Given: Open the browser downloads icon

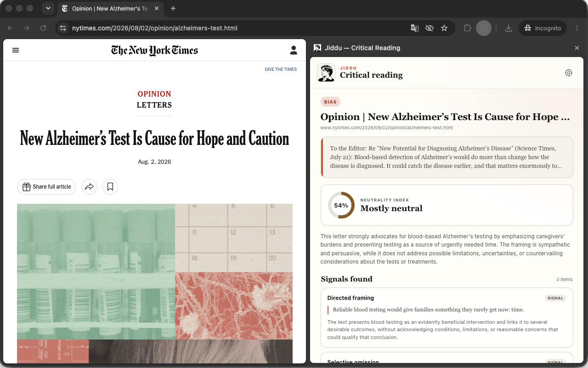Looking at the screenshot, I should point(509,28).
